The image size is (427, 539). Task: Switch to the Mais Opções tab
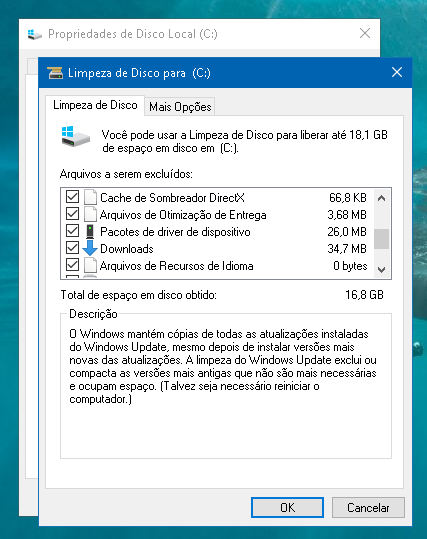180,107
